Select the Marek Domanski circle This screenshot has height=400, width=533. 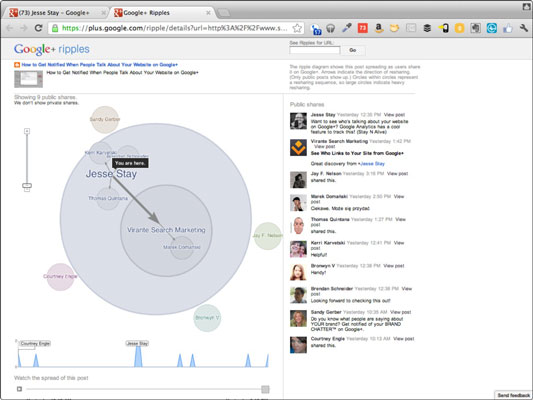(182, 247)
